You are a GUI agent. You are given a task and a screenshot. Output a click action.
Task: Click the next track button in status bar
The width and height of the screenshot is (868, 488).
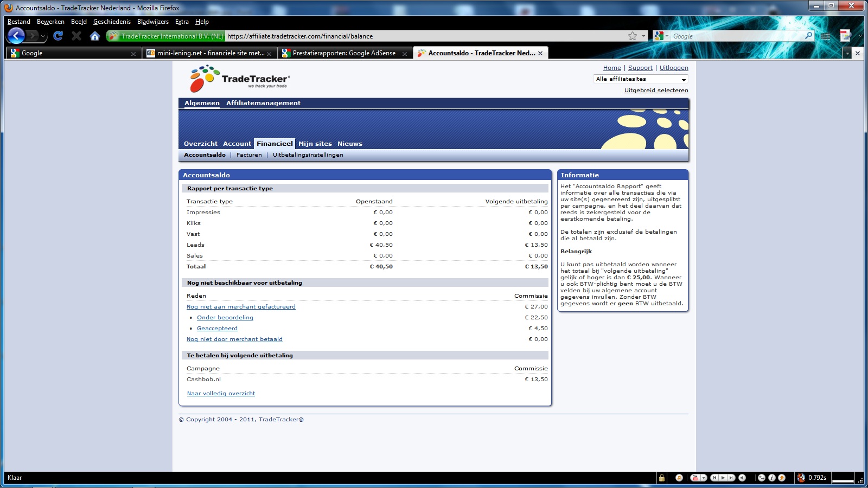click(731, 478)
